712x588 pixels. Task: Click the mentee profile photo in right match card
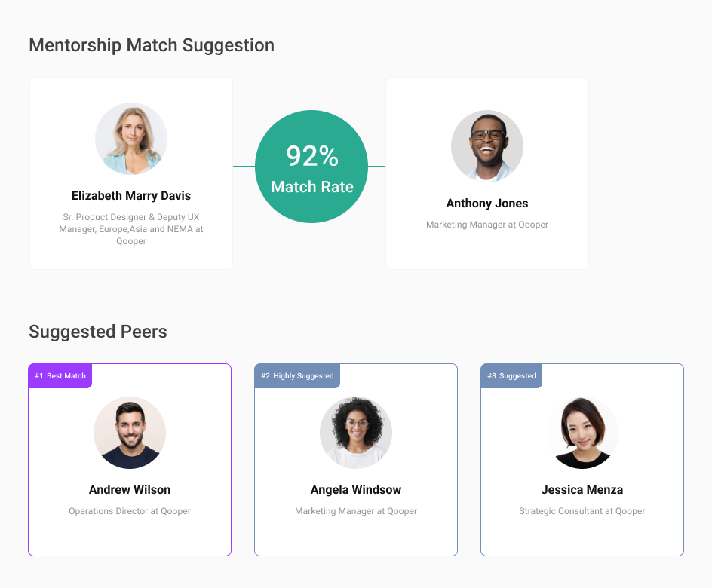tap(487, 146)
